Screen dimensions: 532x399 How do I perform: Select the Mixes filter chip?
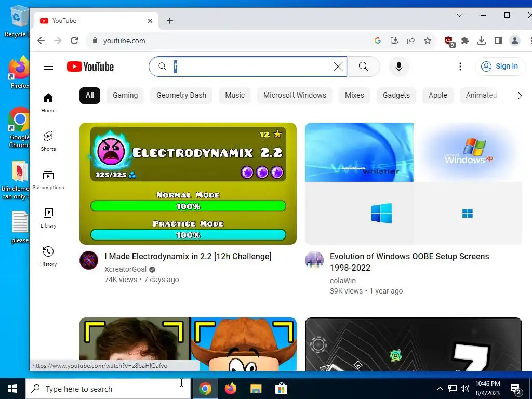point(354,96)
